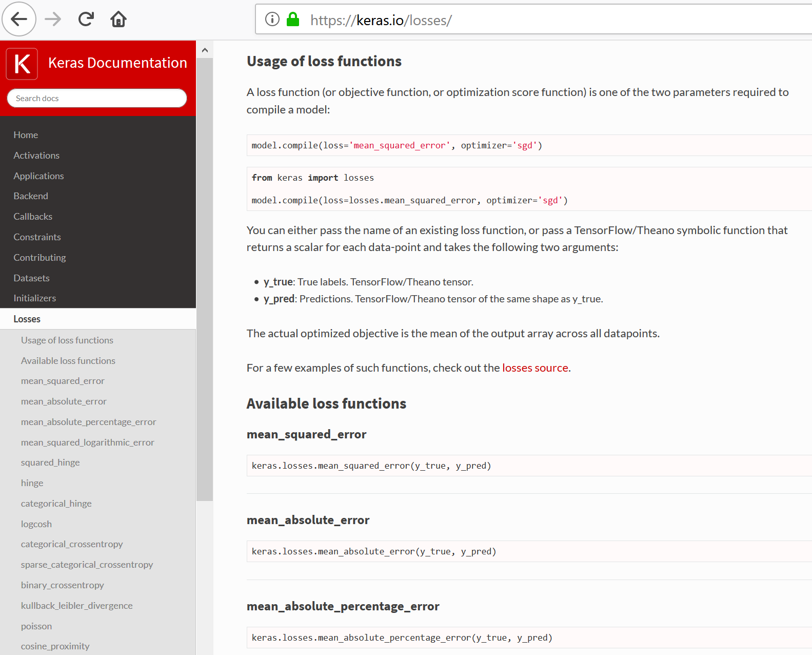Click the keras.losses.mean_absolute_percentage_error code line

point(402,638)
